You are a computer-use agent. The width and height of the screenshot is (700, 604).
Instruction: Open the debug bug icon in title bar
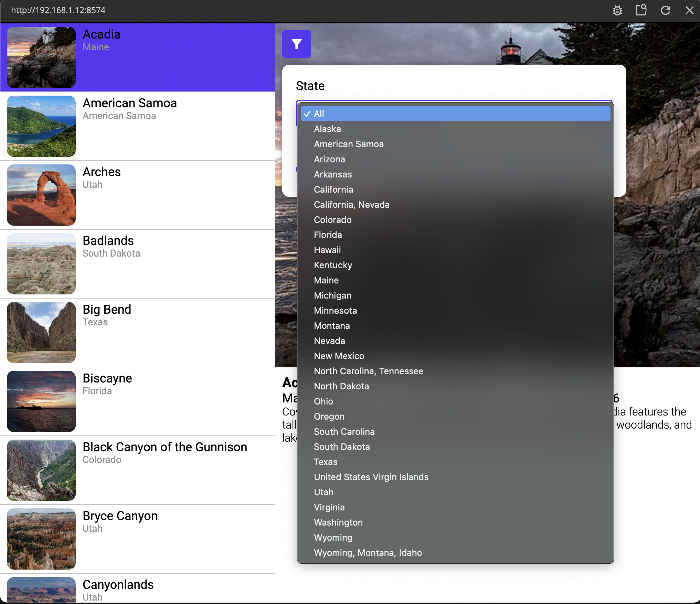[x=617, y=10]
